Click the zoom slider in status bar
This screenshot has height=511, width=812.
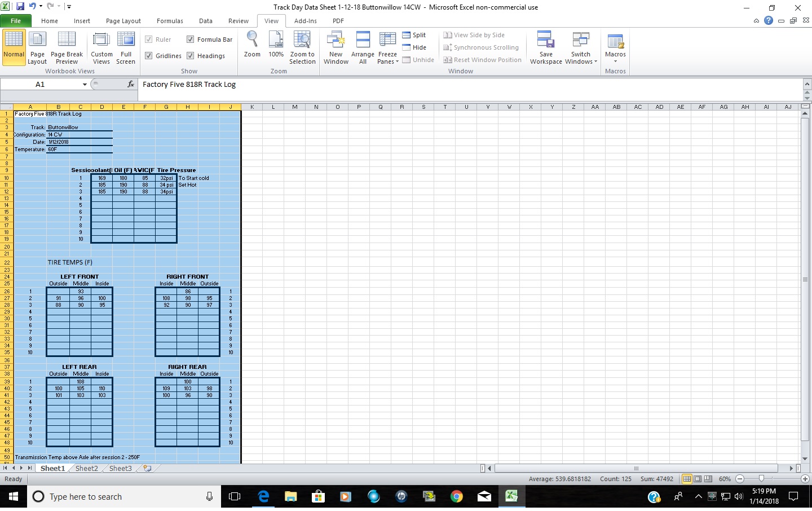[x=761, y=479]
